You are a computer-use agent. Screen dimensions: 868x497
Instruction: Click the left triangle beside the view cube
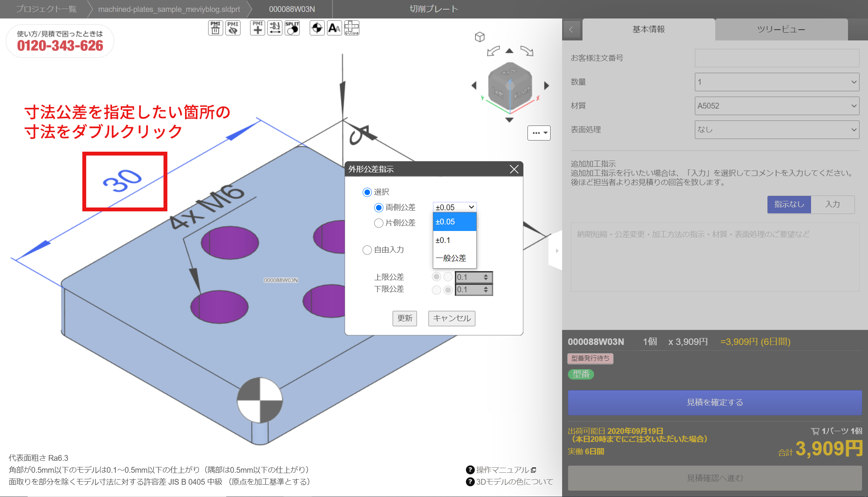(x=474, y=85)
